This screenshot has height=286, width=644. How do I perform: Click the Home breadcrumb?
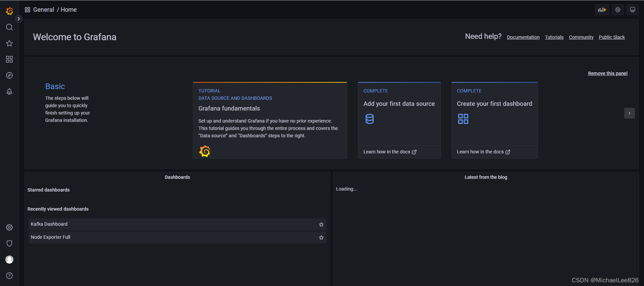pos(69,10)
